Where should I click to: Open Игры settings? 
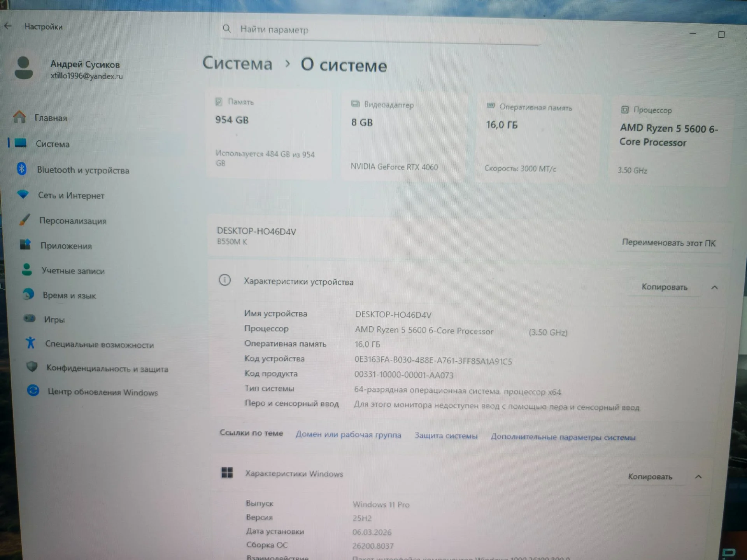point(54,320)
